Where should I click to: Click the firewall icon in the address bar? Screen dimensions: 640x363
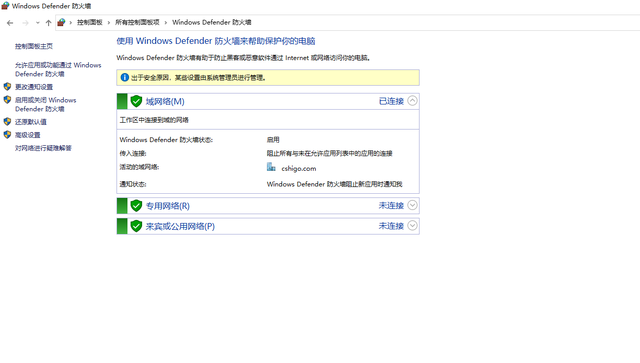pyautogui.click(x=61, y=22)
